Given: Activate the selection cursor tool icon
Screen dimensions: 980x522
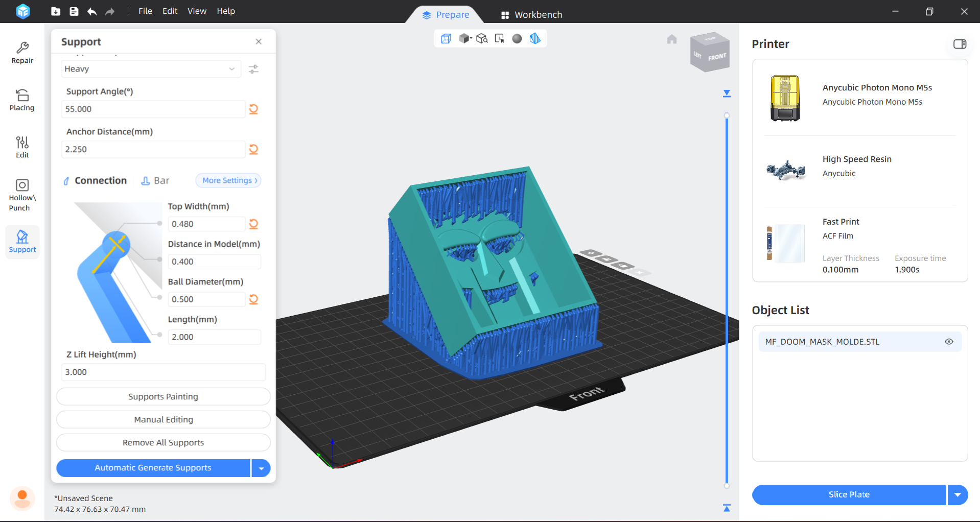Looking at the screenshot, I should [x=500, y=39].
